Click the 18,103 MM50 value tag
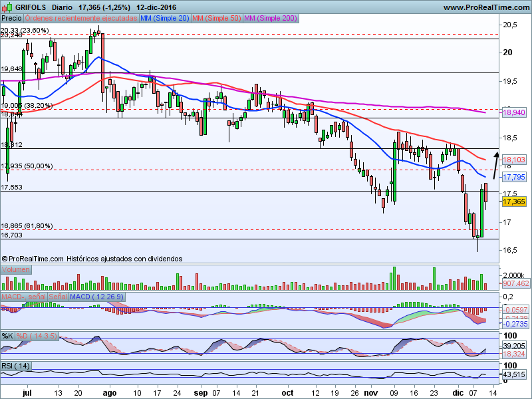532x399 pixels. click(x=514, y=160)
